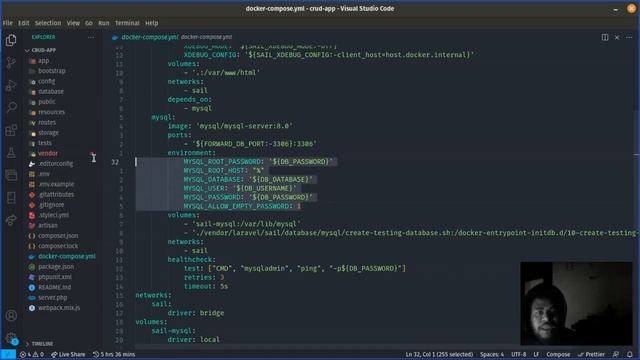Expand the config folder

[47, 81]
